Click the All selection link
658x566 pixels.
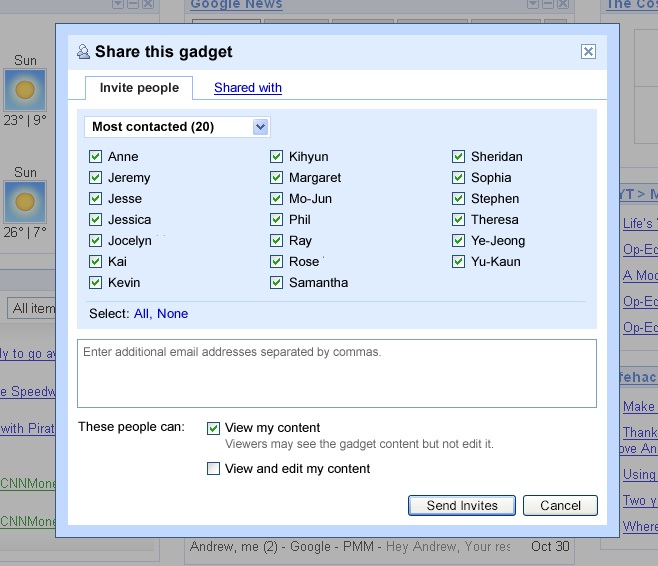point(141,314)
